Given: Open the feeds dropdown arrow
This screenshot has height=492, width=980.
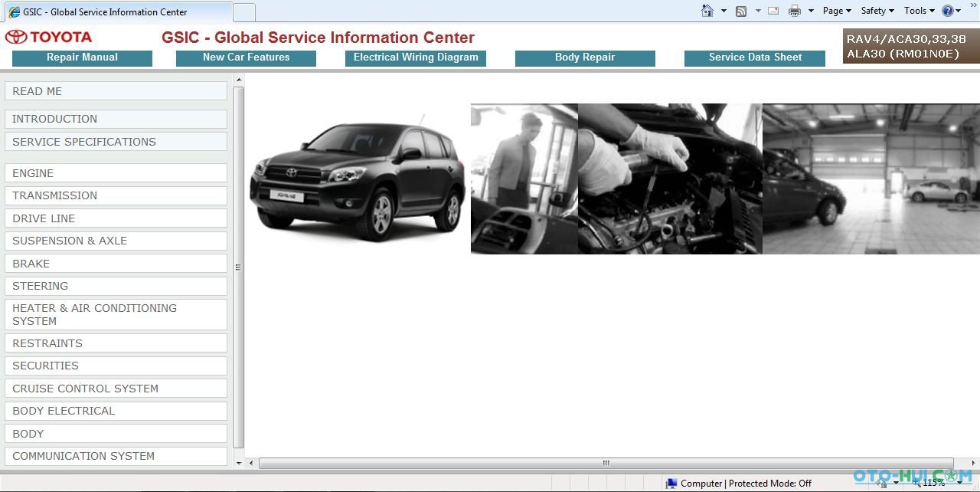Looking at the screenshot, I should click(x=758, y=11).
